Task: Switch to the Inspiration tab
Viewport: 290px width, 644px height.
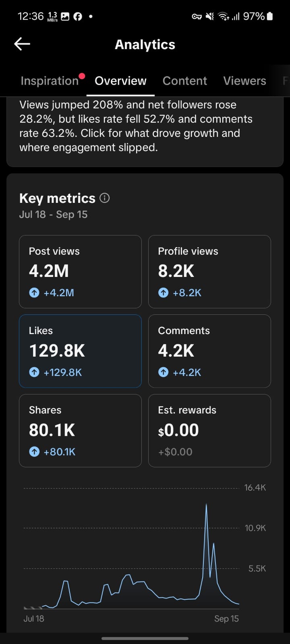Action: point(50,81)
